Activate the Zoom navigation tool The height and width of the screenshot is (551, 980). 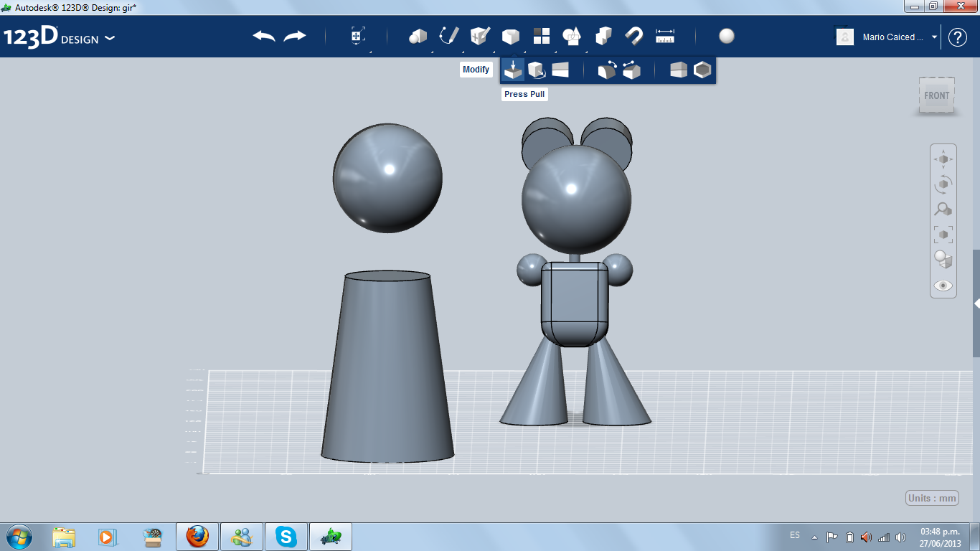click(943, 209)
